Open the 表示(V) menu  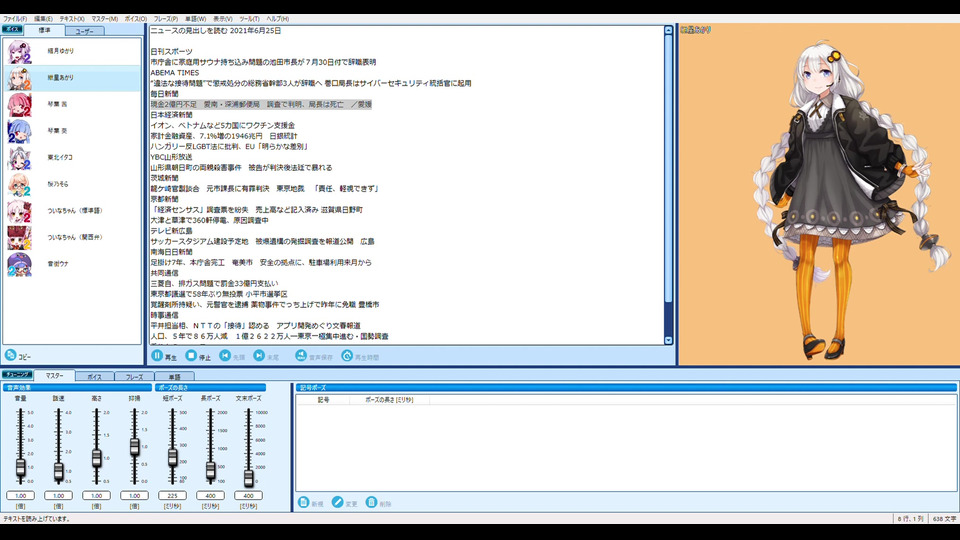[x=223, y=19]
